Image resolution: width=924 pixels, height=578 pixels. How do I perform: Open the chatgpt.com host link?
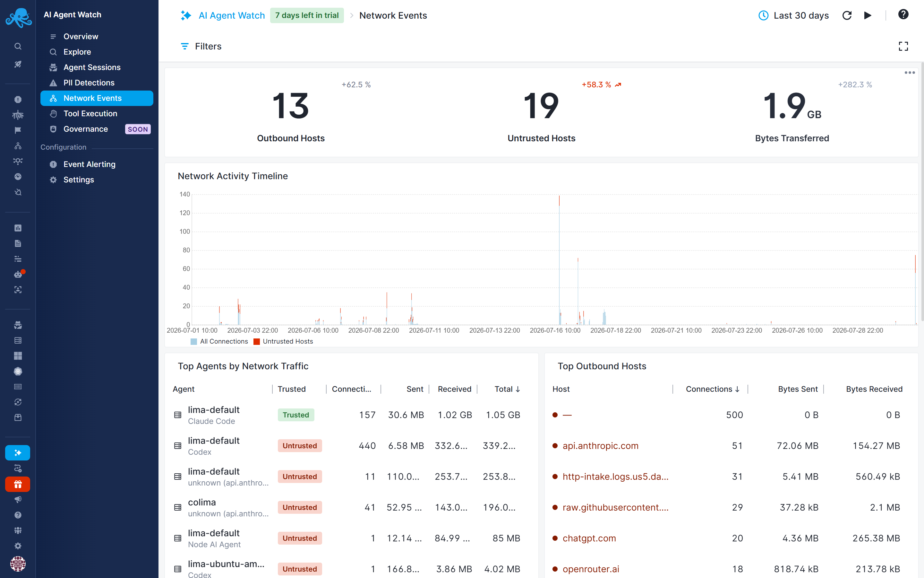tap(589, 538)
